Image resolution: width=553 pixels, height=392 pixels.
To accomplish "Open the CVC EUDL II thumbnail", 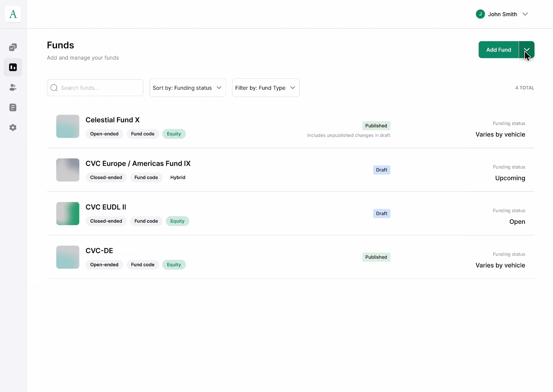I will click(68, 213).
